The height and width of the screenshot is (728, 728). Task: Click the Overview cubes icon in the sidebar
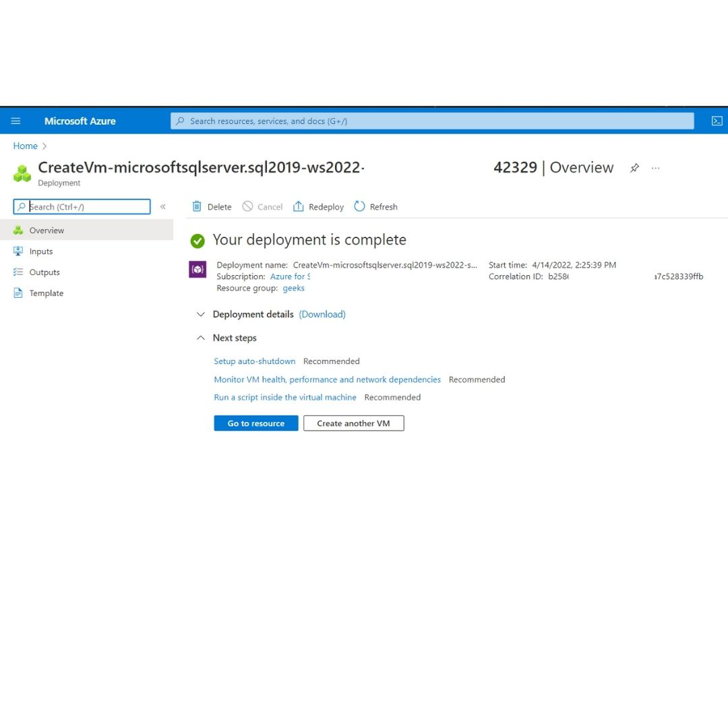pos(18,231)
